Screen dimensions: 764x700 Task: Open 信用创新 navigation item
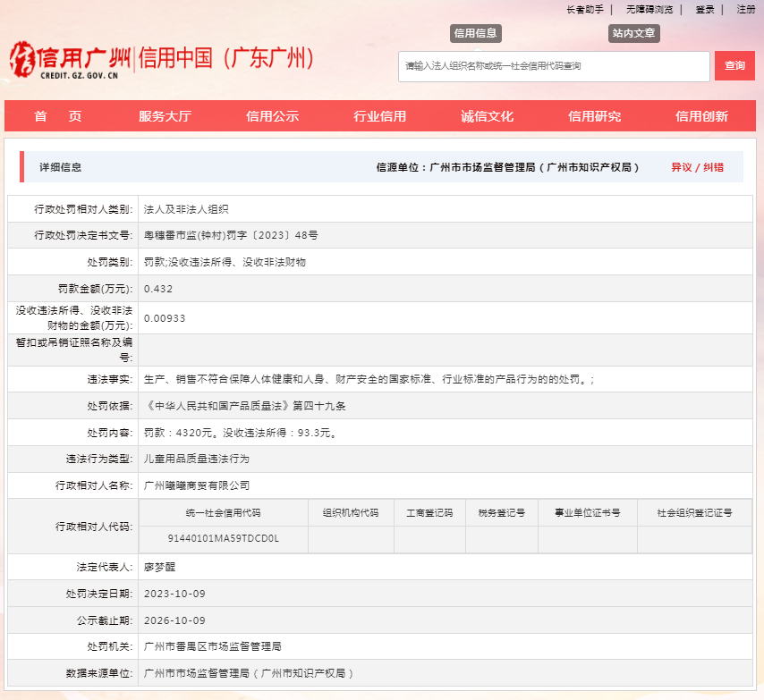pyautogui.click(x=701, y=116)
